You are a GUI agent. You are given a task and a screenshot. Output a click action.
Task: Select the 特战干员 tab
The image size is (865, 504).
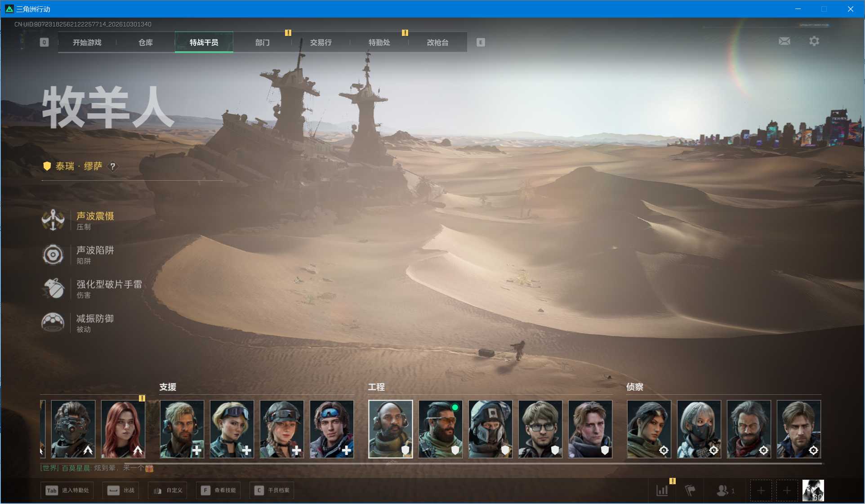pos(204,42)
